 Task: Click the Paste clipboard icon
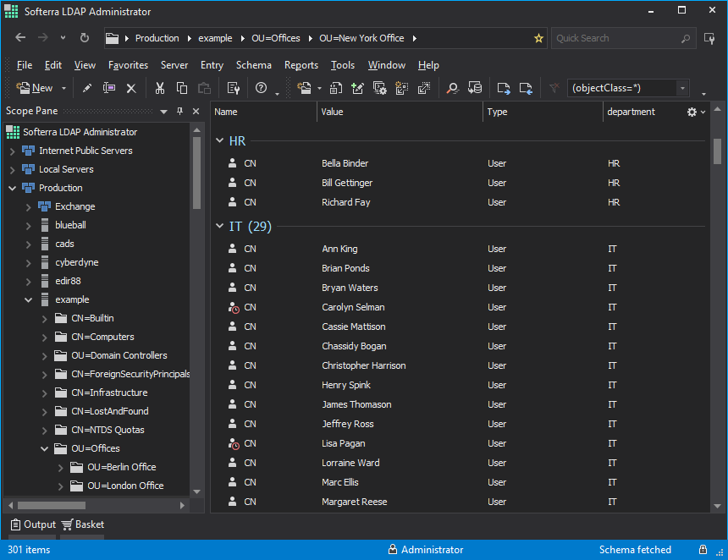[204, 88]
